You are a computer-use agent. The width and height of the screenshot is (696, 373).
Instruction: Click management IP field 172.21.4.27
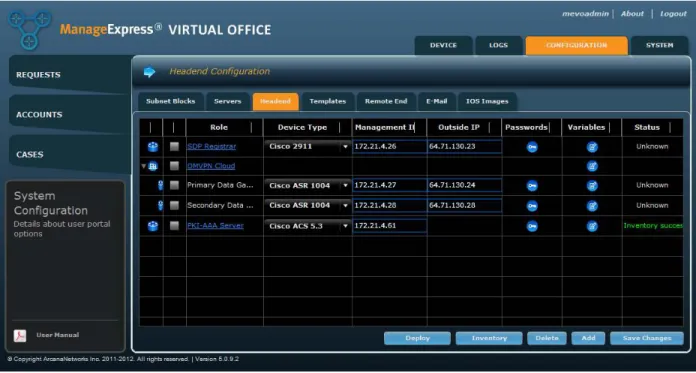point(390,185)
